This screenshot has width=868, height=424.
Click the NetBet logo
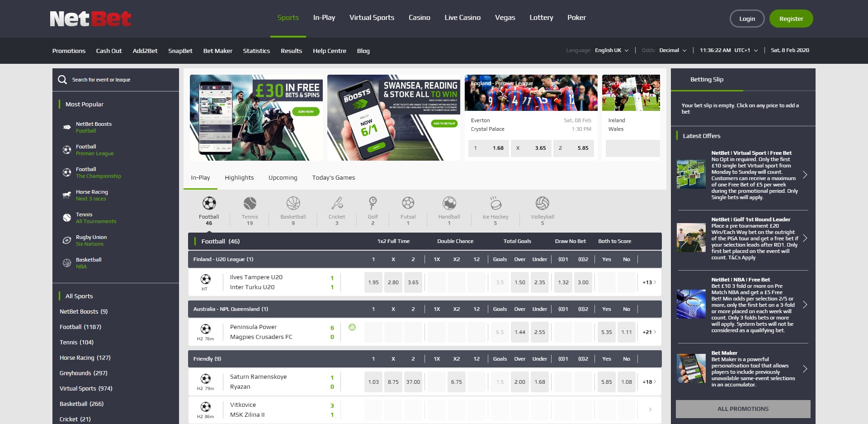click(x=90, y=19)
